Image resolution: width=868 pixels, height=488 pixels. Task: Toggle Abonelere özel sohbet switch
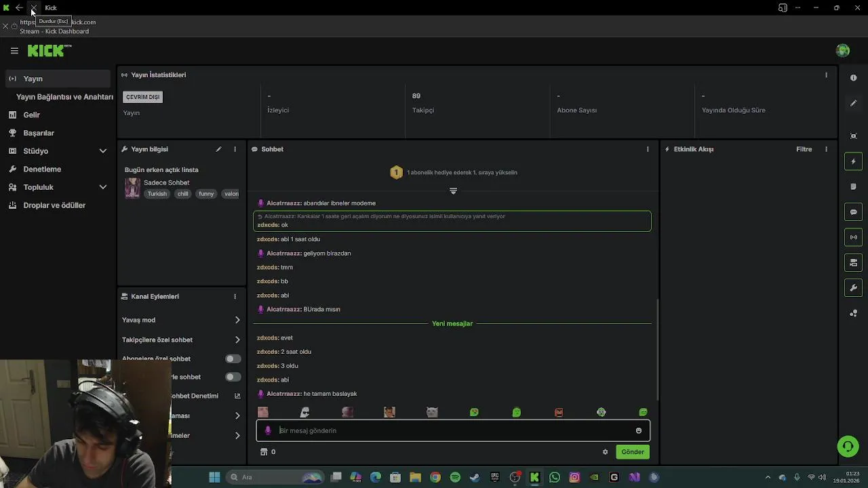(x=233, y=359)
